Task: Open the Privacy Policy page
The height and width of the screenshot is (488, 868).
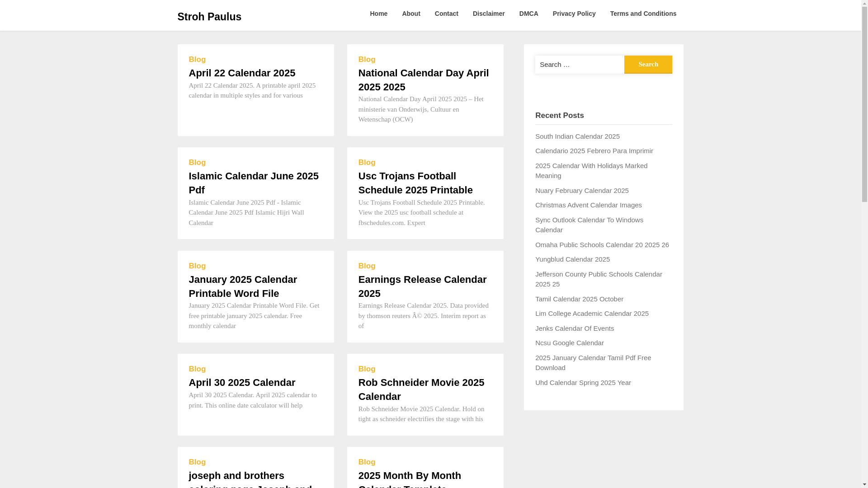Action: coord(574,14)
